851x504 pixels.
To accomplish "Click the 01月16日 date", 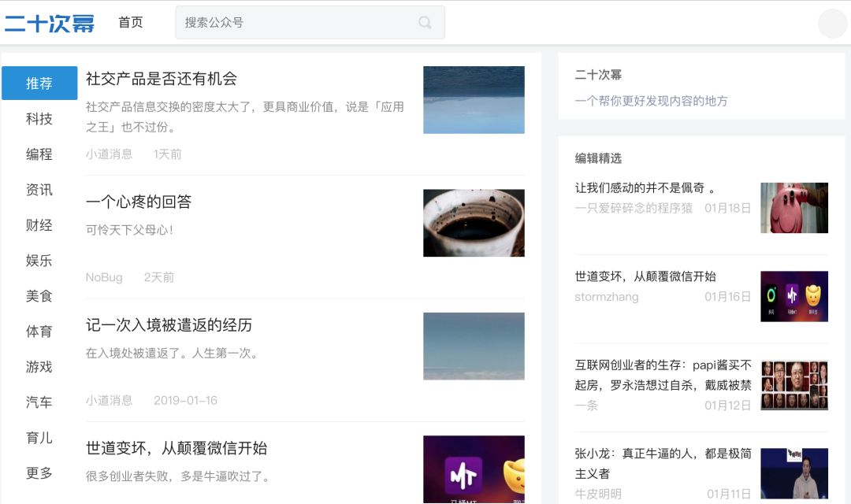I will 728,297.
